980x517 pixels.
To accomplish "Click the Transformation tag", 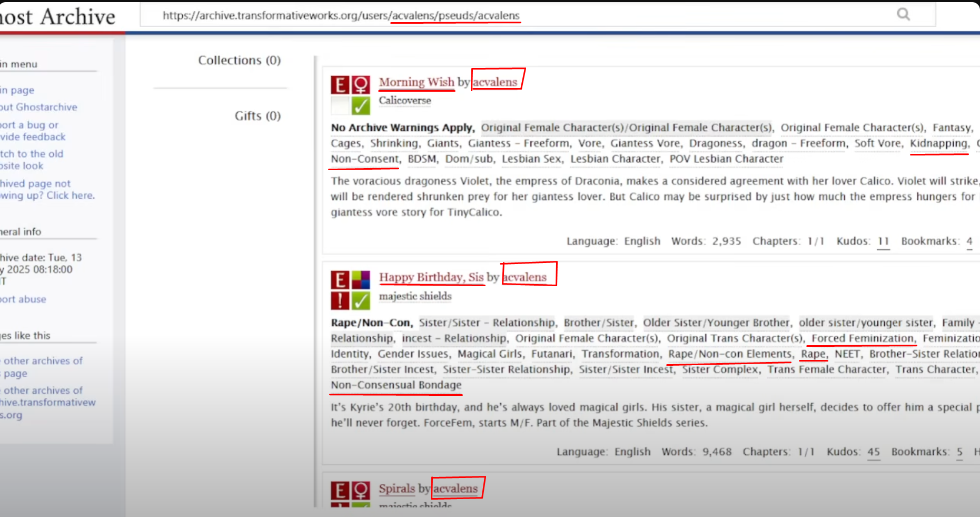I will tap(621, 354).
